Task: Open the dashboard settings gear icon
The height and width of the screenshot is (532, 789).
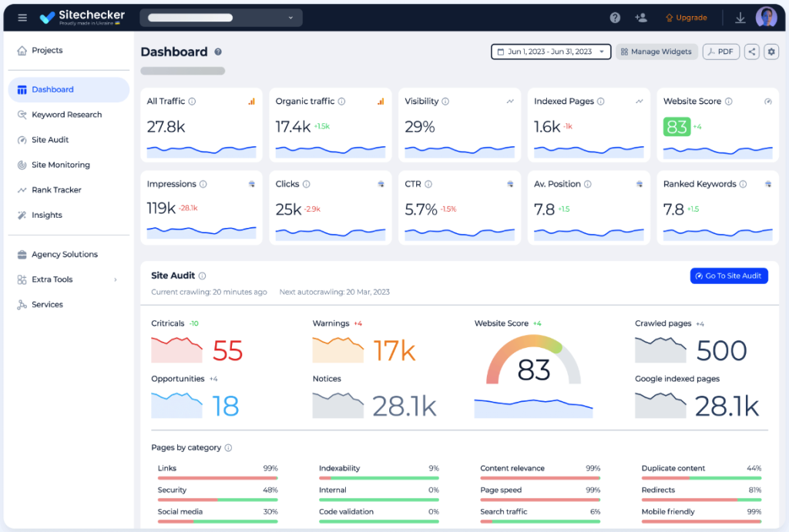Action: [x=771, y=52]
